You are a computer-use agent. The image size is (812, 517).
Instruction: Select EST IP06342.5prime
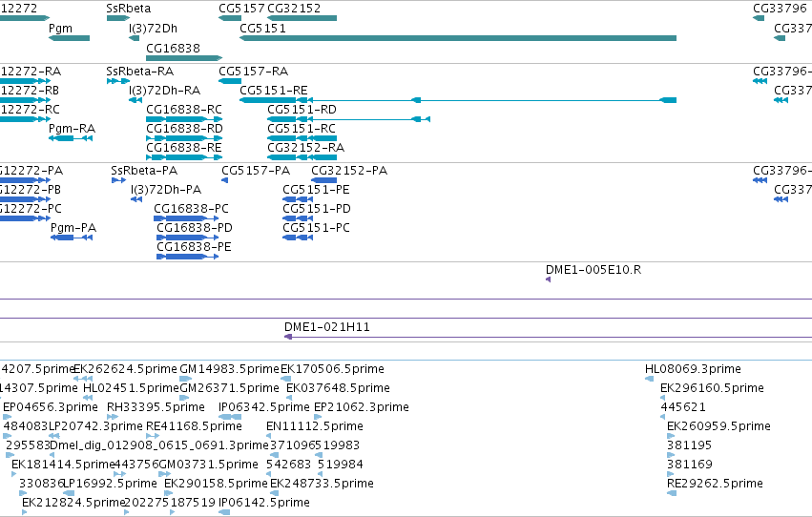pos(264,407)
